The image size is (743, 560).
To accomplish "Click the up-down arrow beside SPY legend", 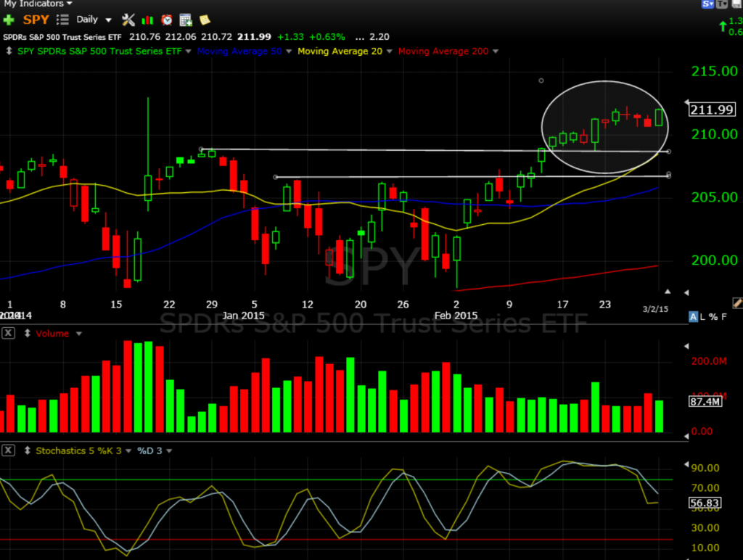I will pos(9,52).
